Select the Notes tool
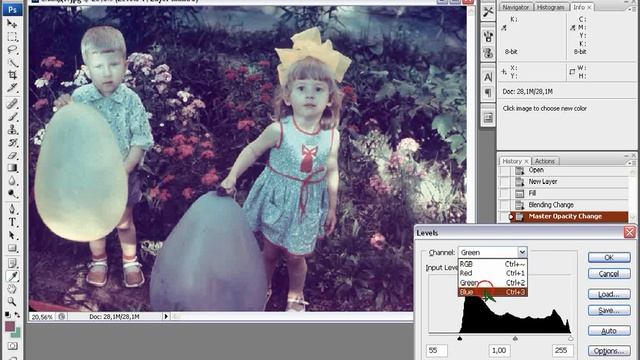 pos(12,263)
